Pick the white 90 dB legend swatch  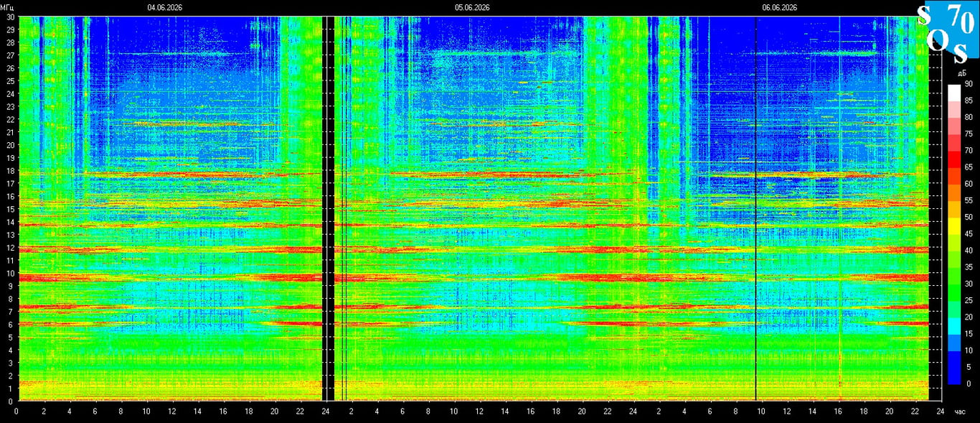click(953, 92)
